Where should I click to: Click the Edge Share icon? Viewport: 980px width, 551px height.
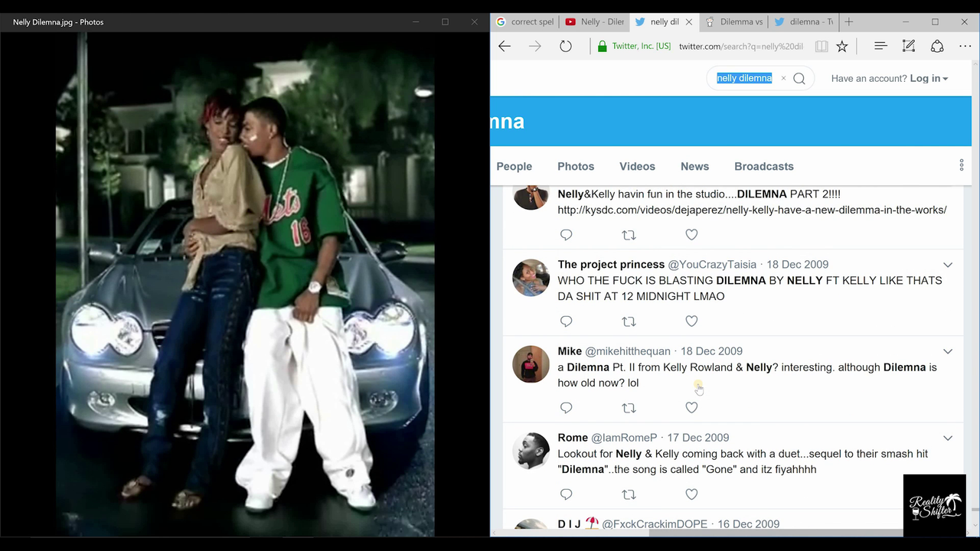[x=937, y=47]
